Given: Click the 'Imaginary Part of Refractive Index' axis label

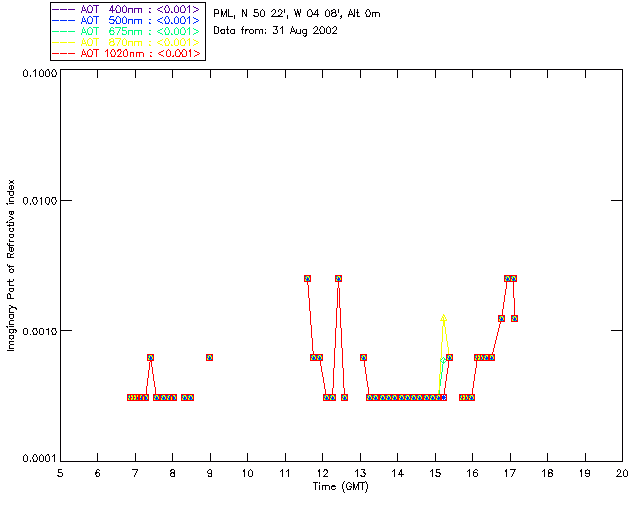Looking at the screenshot, I should pyautogui.click(x=11, y=265).
